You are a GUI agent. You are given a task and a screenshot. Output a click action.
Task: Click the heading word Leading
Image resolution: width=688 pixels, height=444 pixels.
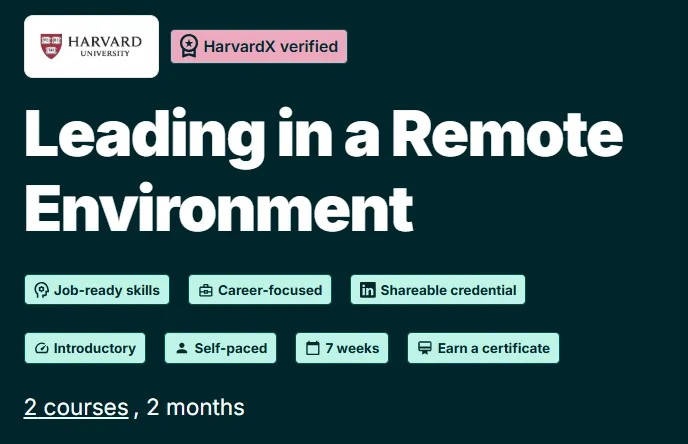coord(145,138)
